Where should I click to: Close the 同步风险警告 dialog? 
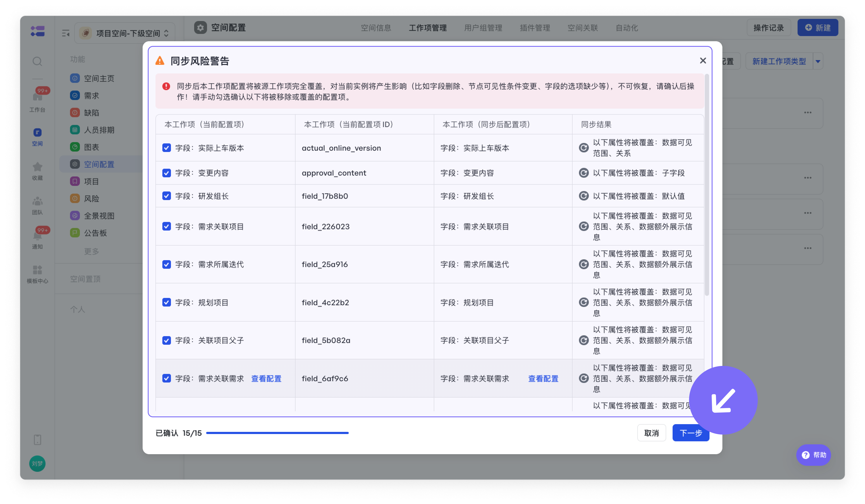point(703,60)
